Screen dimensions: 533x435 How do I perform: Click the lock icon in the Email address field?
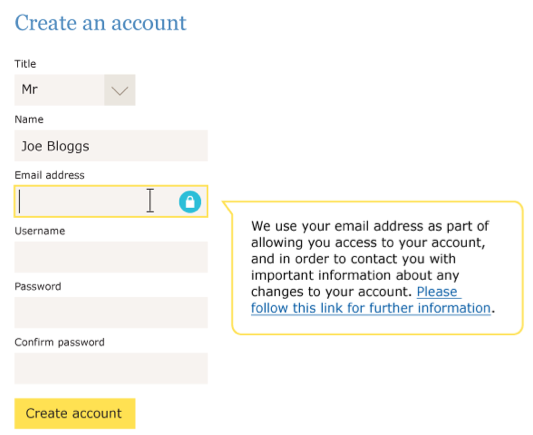coord(190,202)
